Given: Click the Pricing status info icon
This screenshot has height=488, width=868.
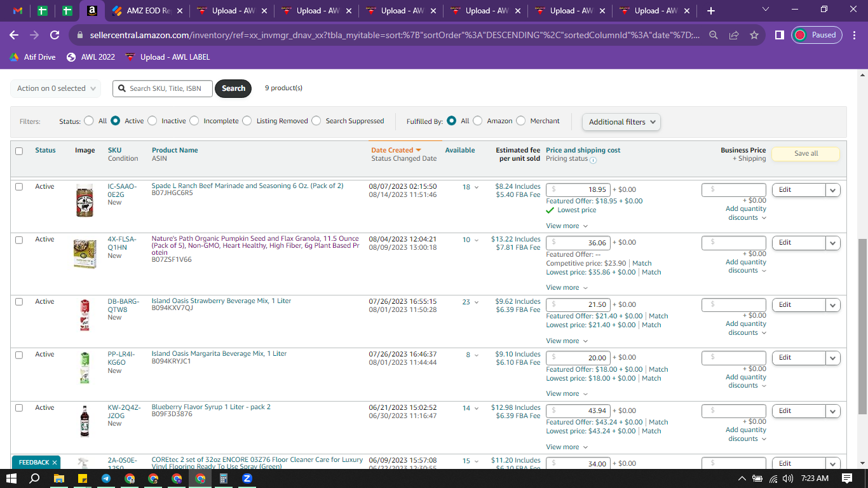Looking at the screenshot, I should coord(593,159).
